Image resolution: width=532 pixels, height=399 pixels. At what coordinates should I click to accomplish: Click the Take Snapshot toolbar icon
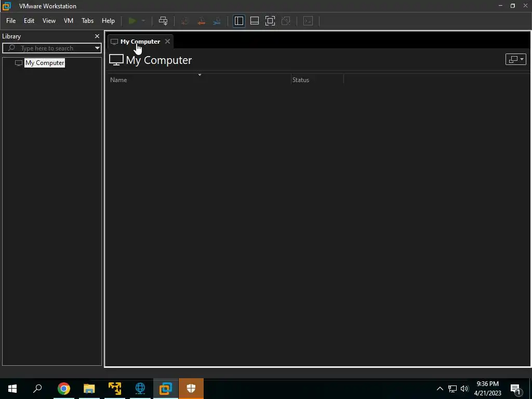[185, 21]
